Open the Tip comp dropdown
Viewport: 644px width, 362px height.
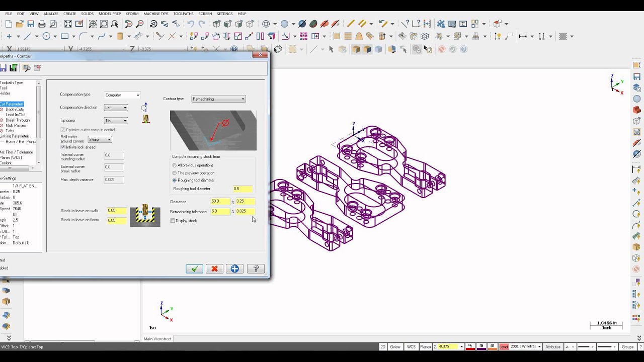coord(116,121)
